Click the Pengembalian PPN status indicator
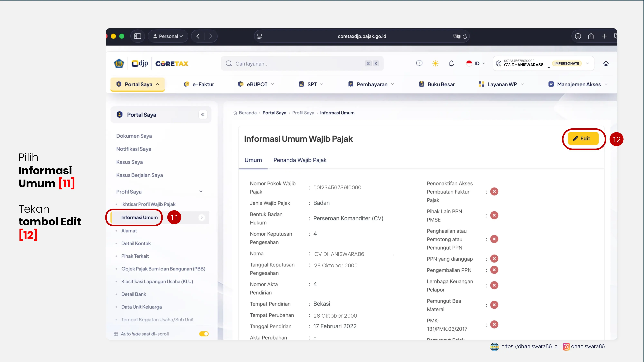This screenshot has height=362, width=644. pyautogui.click(x=494, y=270)
